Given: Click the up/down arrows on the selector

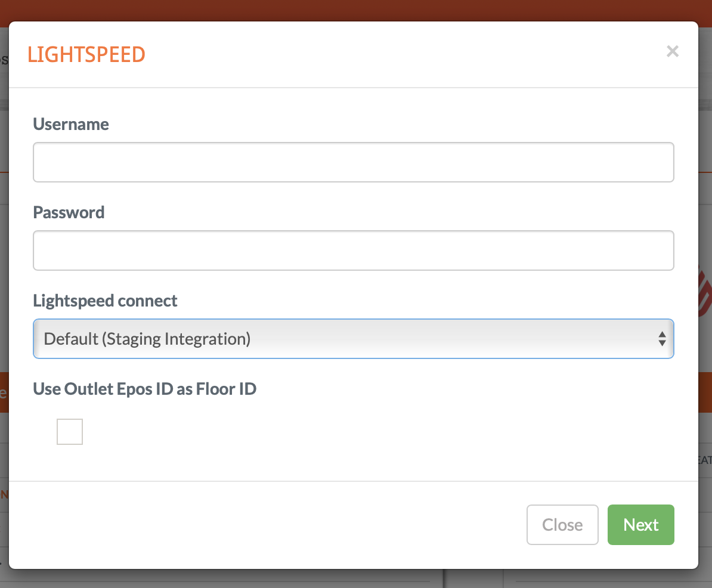Looking at the screenshot, I should [x=662, y=338].
